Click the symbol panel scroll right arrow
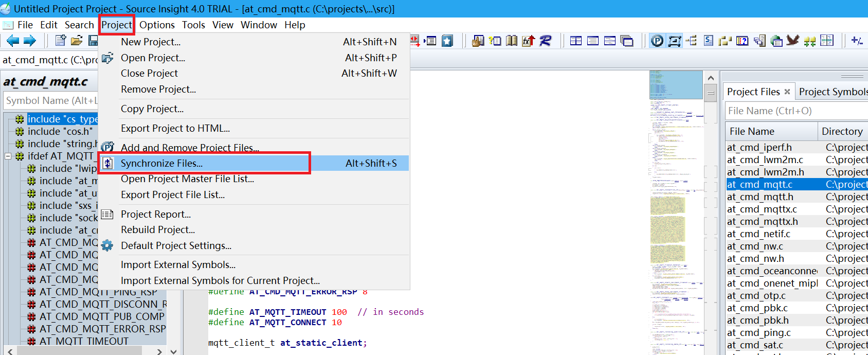This screenshot has width=868, height=355. (x=159, y=351)
